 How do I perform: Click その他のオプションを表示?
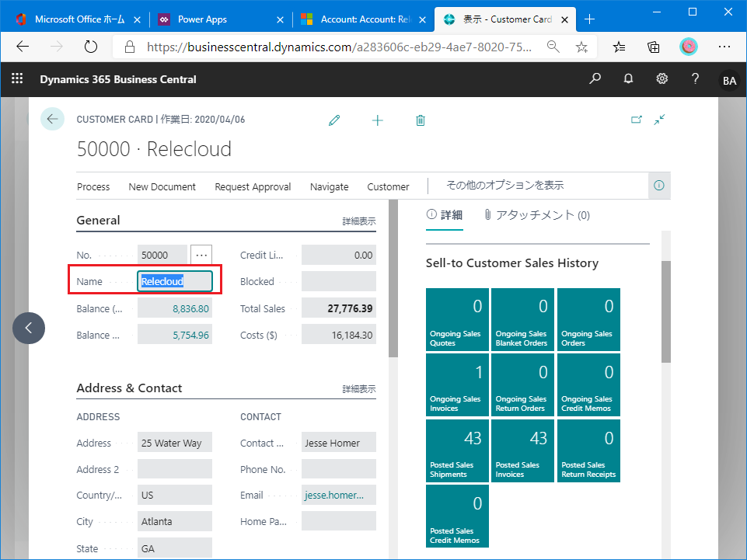[505, 185]
